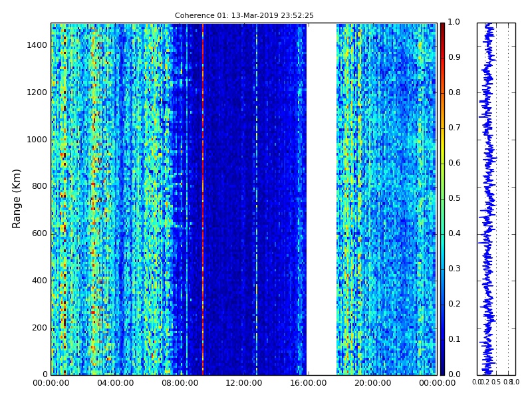This screenshot has height=399, width=532.
Task: Click the colorbar 0.6 label
Action: (x=454, y=163)
